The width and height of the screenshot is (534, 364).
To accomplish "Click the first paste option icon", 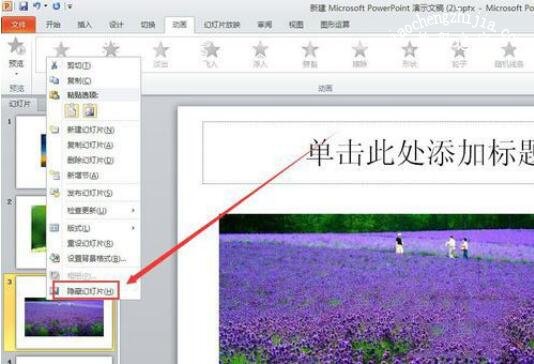I will tap(72, 111).
